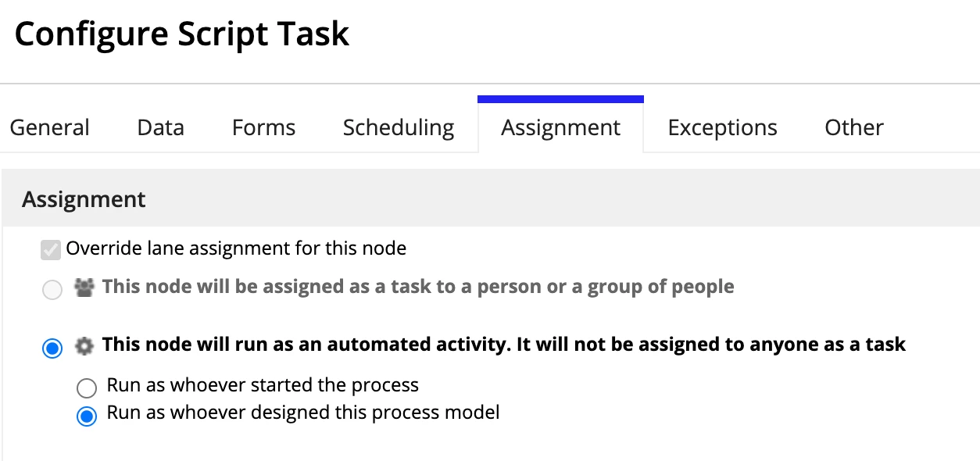Viewport: 980px width, 461px height.
Task: Open the Other tab
Action: point(854,127)
